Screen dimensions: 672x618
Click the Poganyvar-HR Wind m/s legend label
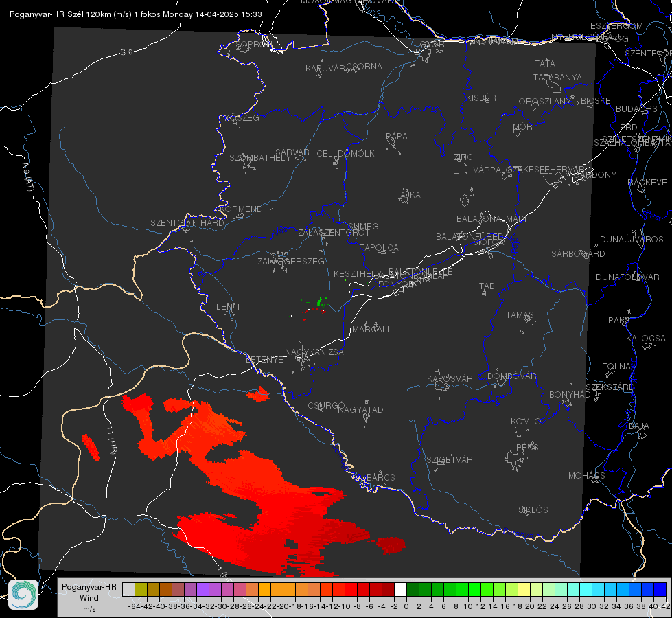point(89,598)
